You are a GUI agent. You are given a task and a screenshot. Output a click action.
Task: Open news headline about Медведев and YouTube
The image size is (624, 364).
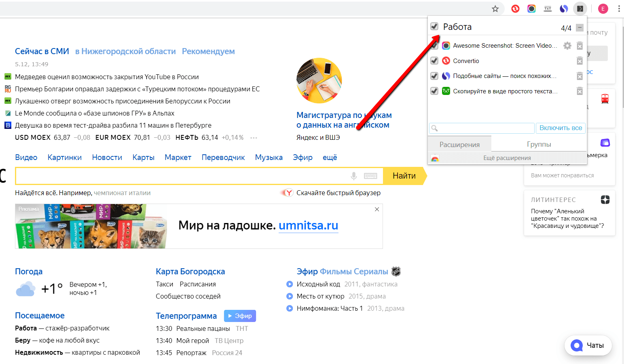(107, 77)
